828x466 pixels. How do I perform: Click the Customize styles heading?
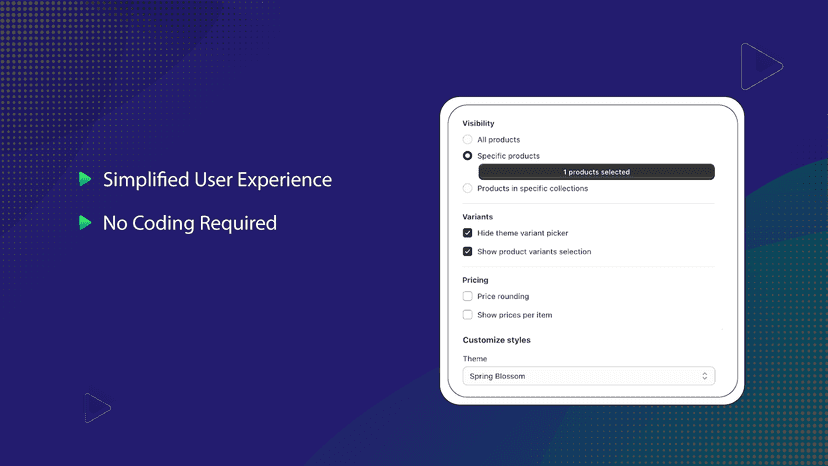coord(496,340)
